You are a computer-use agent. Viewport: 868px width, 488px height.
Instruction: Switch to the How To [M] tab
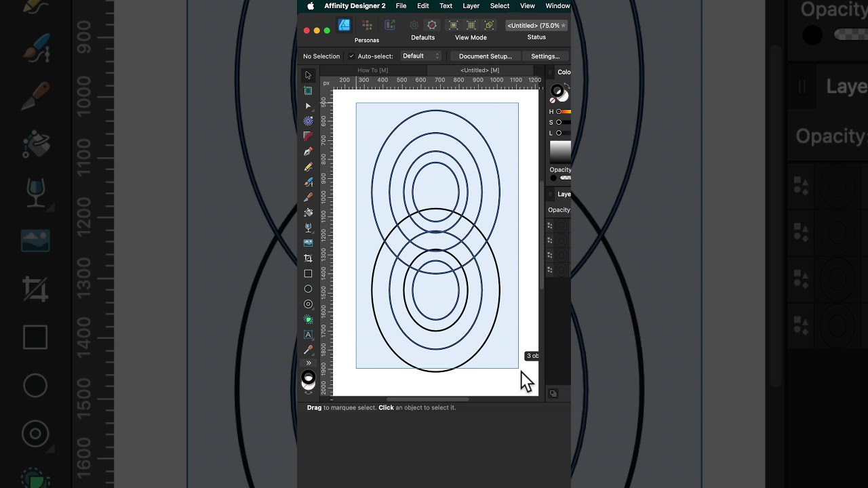click(373, 70)
